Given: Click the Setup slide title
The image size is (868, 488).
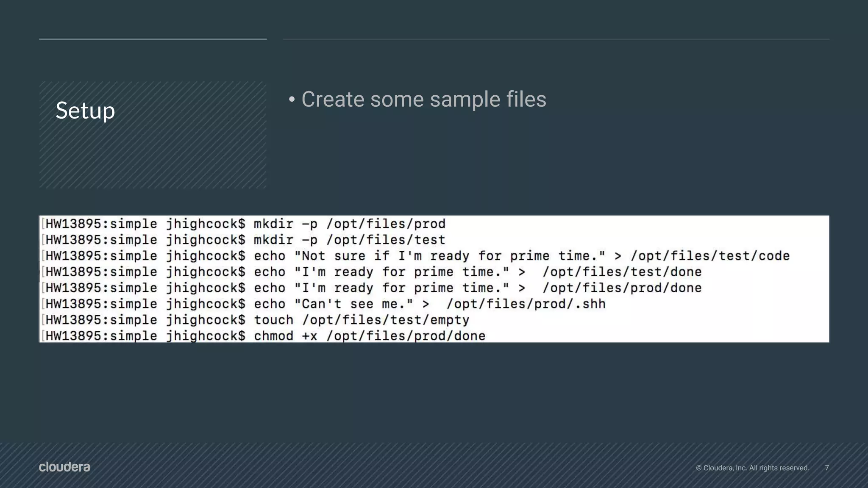Looking at the screenshot, I should [85, 111].
